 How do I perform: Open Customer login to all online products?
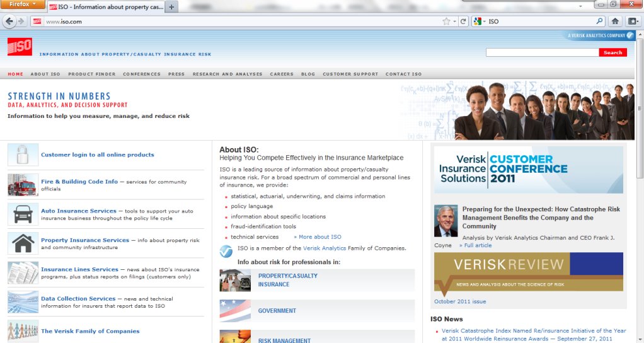click(98, 155)
